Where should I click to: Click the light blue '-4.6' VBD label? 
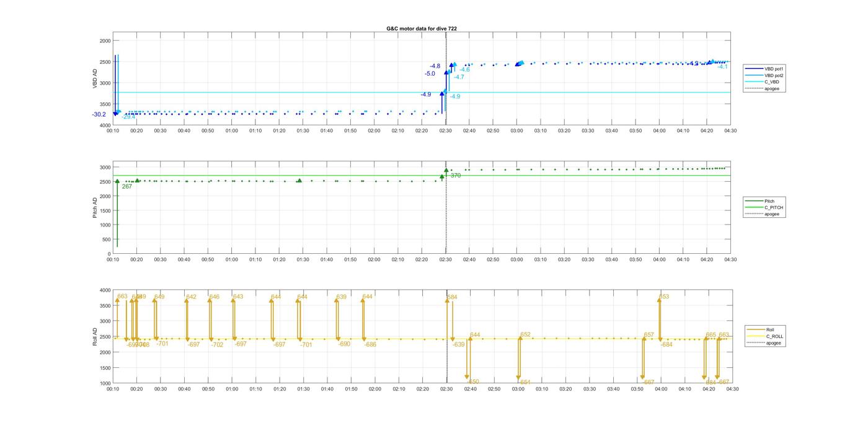(464, 69)
